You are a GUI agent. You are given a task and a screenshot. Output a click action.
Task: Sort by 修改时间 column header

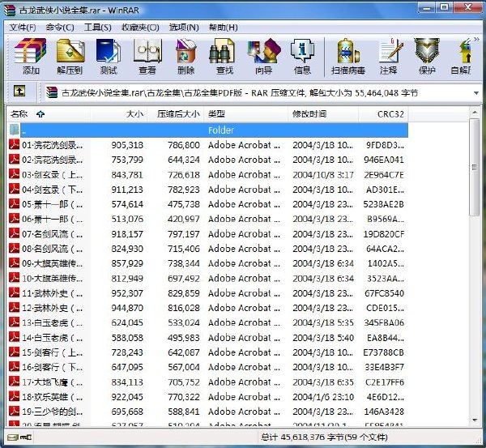(x=323, y=114)
